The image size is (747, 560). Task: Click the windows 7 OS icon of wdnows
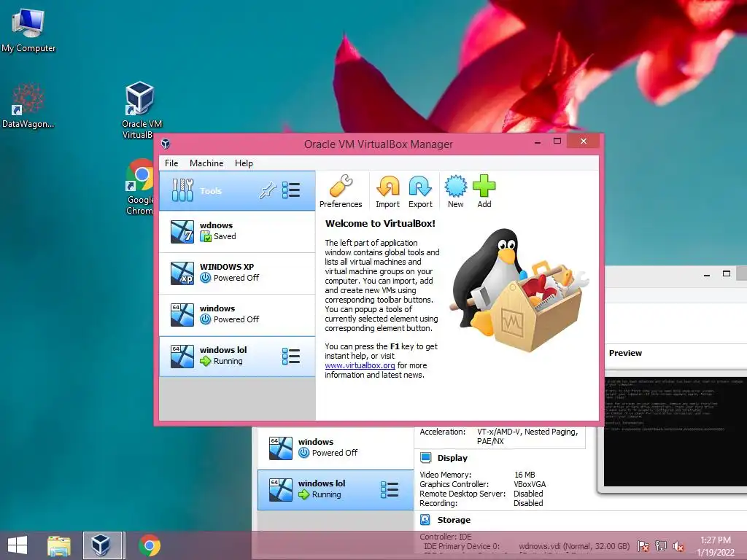click(x=182, y=232)
